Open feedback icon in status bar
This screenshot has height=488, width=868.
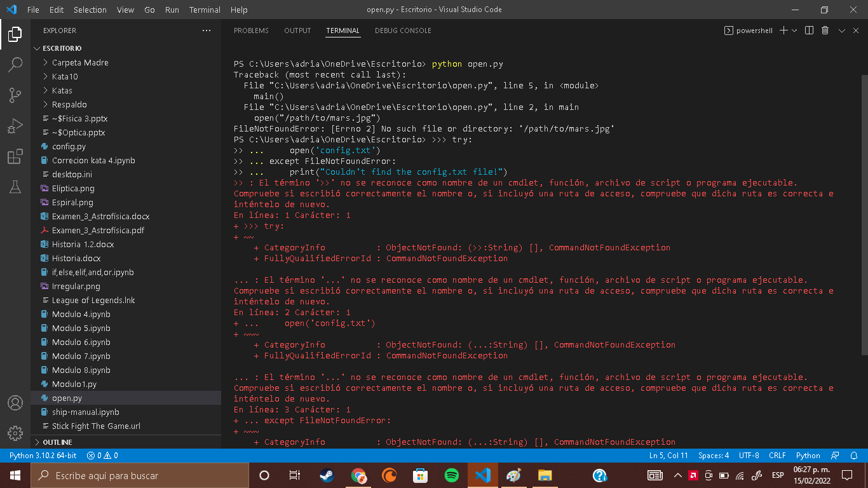(836, 456)
